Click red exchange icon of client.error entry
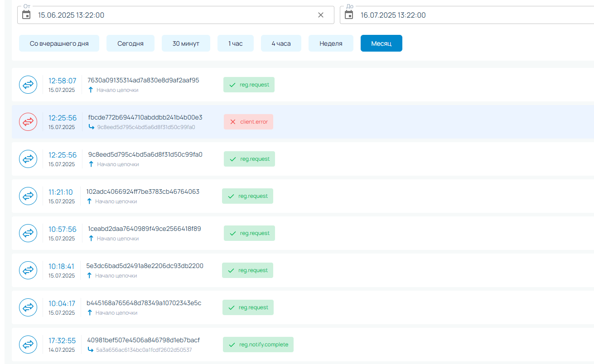This screenshot has height=364, width=594. [x=28, y=122]
